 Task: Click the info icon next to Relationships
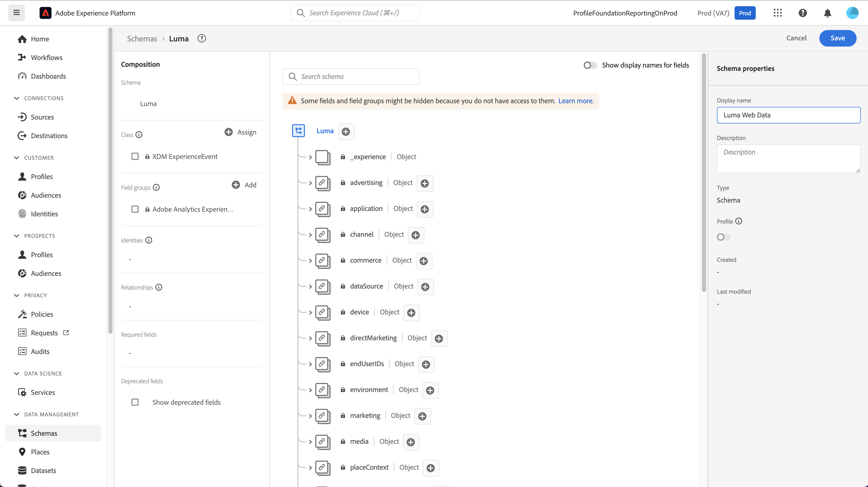pyautogui.click(x=159, y=287)
